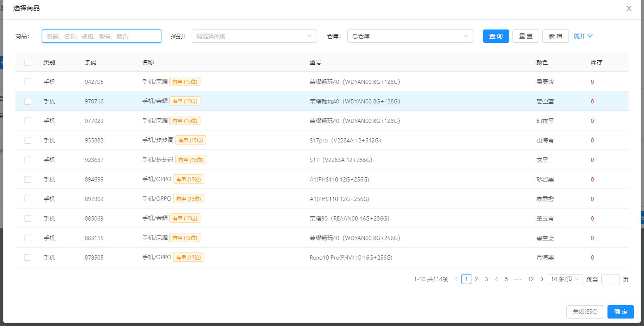Click stock value 0 in row 星辰紫
This screenshot has height=326, width=644.
pos(592,82)
